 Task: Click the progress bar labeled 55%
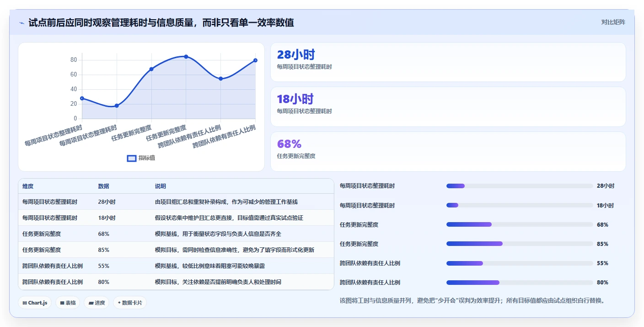point(520,263)
